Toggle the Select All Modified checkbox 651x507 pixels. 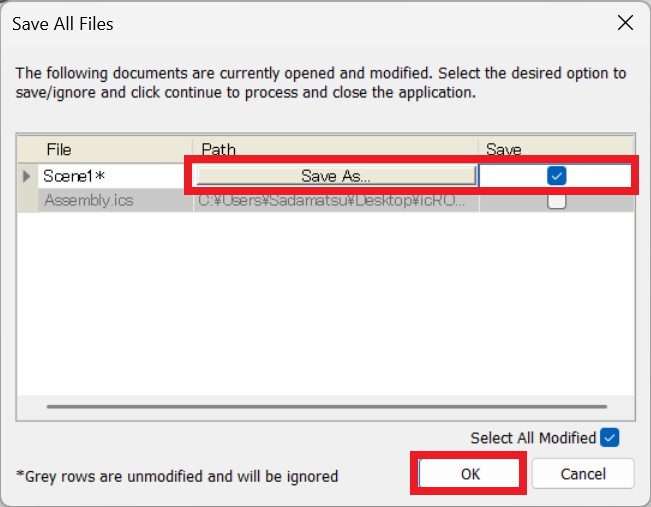click(x=609, y=438)
